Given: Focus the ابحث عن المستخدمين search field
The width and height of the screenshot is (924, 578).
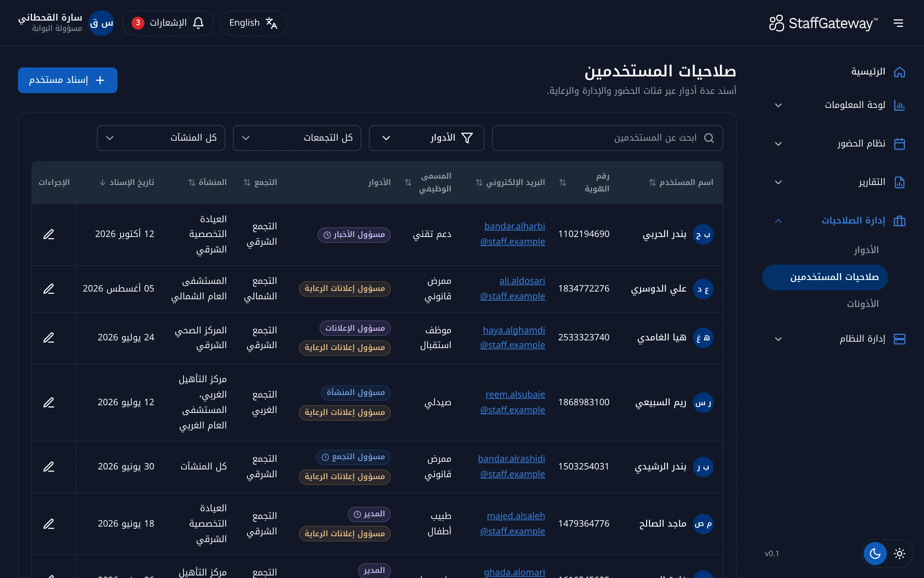Looking at the screenshot, I should [x=607, y=138].
